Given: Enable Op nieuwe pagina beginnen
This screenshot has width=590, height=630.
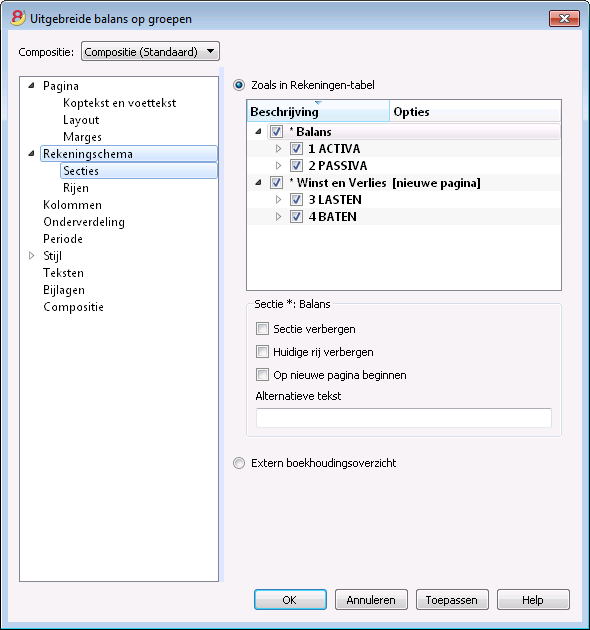Looking at the screenshot, I should point(262,374).
